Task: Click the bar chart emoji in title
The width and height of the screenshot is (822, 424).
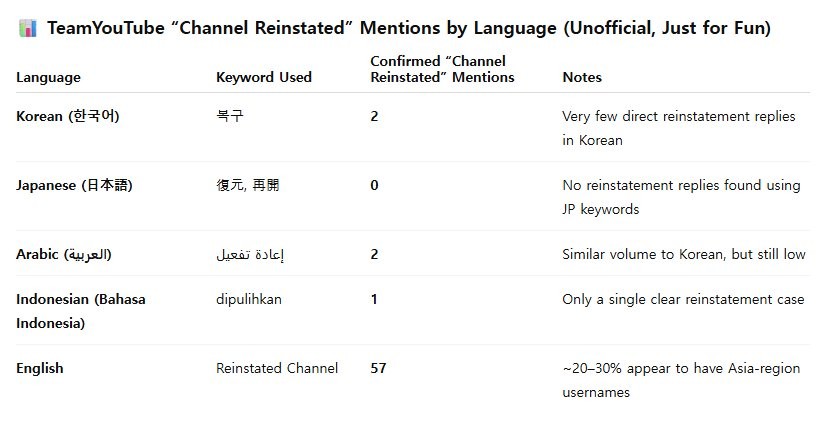Action: click(27, 28)
